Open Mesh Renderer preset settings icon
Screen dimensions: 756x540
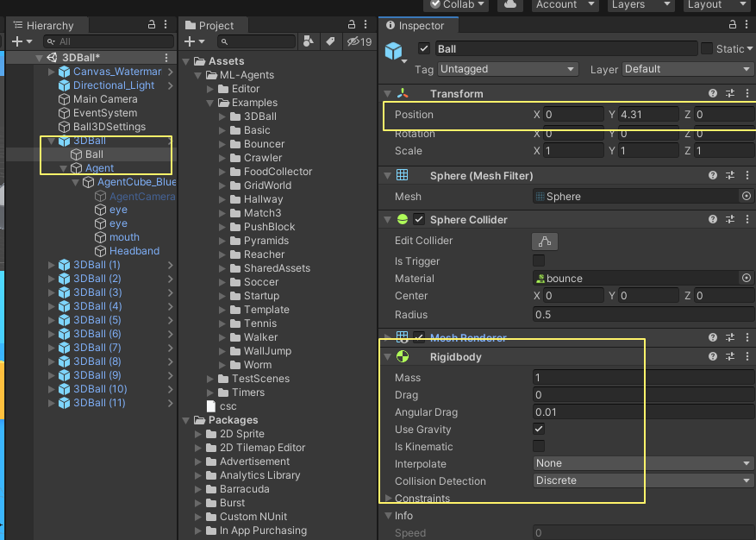(x=730, y=337)
